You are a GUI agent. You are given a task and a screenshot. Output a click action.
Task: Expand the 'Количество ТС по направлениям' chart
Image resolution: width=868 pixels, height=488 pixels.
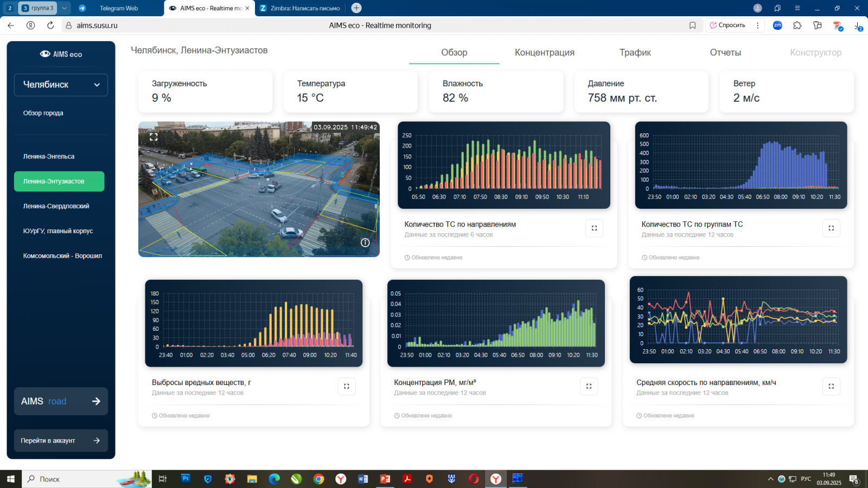pos(594,228)
